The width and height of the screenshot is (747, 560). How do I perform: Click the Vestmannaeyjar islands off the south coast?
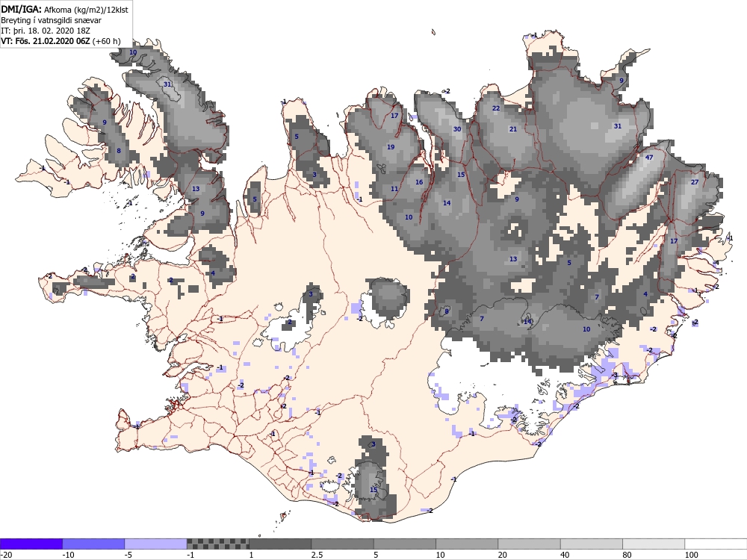click(x=283, y=515)
